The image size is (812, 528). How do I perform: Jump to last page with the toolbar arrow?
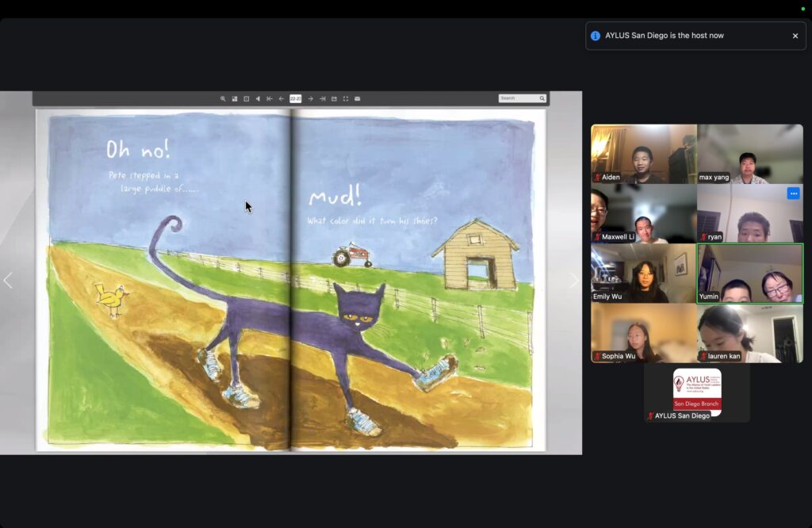pos(323,99)
